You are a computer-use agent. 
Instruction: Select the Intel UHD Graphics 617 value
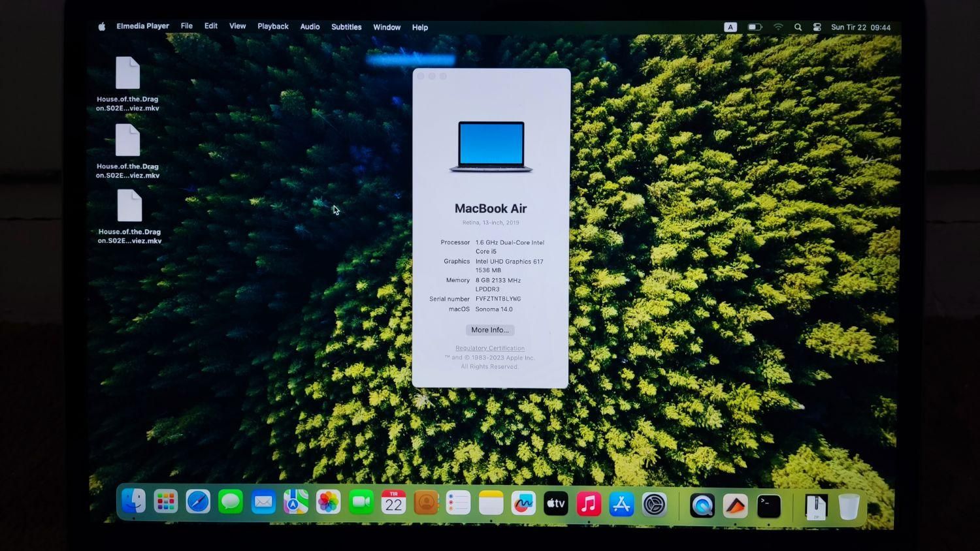pyautogui.click(x=509, y=266)
